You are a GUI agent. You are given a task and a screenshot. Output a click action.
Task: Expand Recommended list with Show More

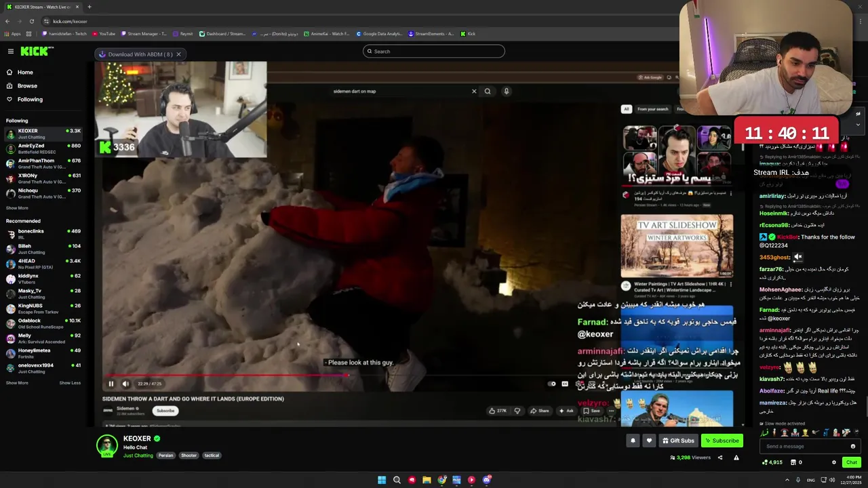(x=17, y=383)
